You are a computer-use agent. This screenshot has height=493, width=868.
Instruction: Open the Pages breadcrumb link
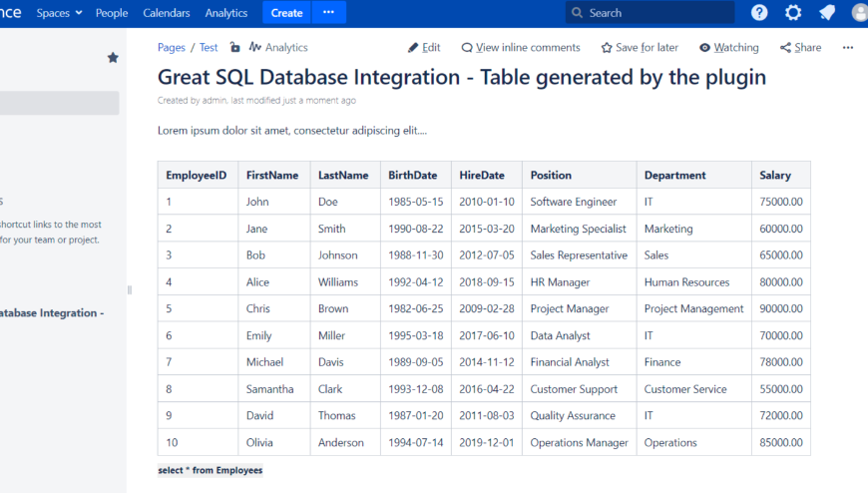172,47
